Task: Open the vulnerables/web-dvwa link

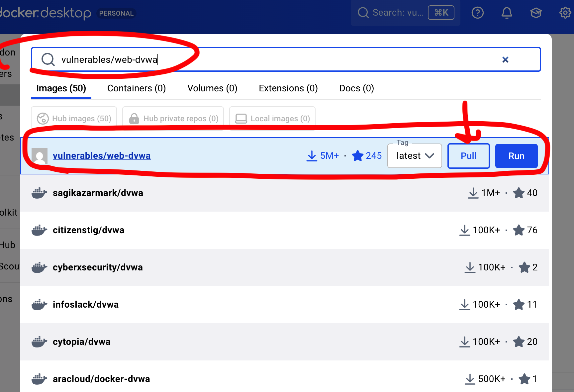Action: (x=102, y=156)
